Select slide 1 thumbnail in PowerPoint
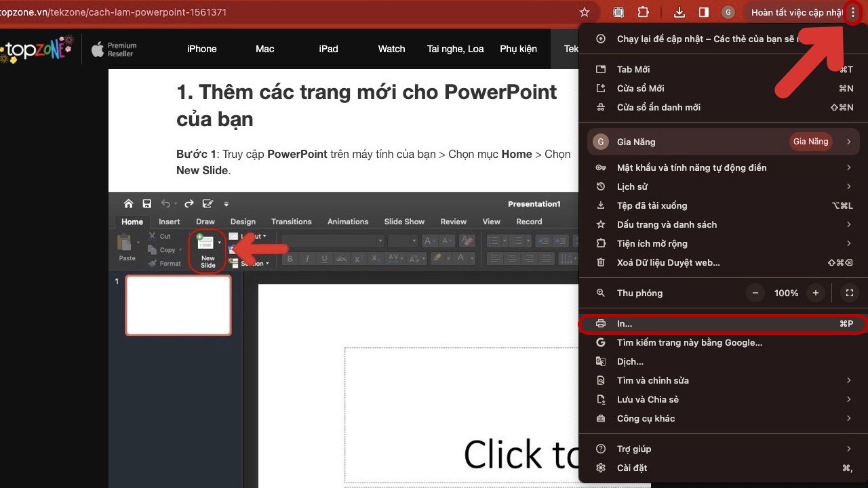The width and height of the screenshot is (868, 488). point(178,305)
